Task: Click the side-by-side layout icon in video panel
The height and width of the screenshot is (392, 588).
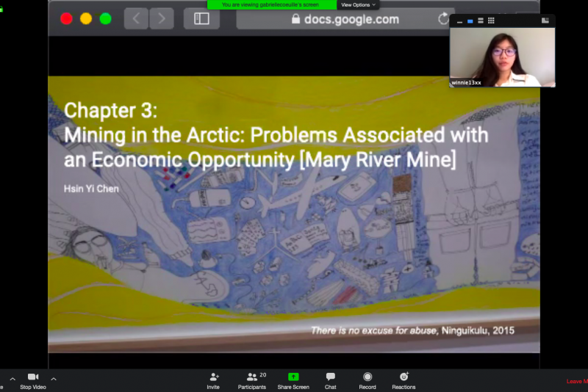Action: point(545,21)
